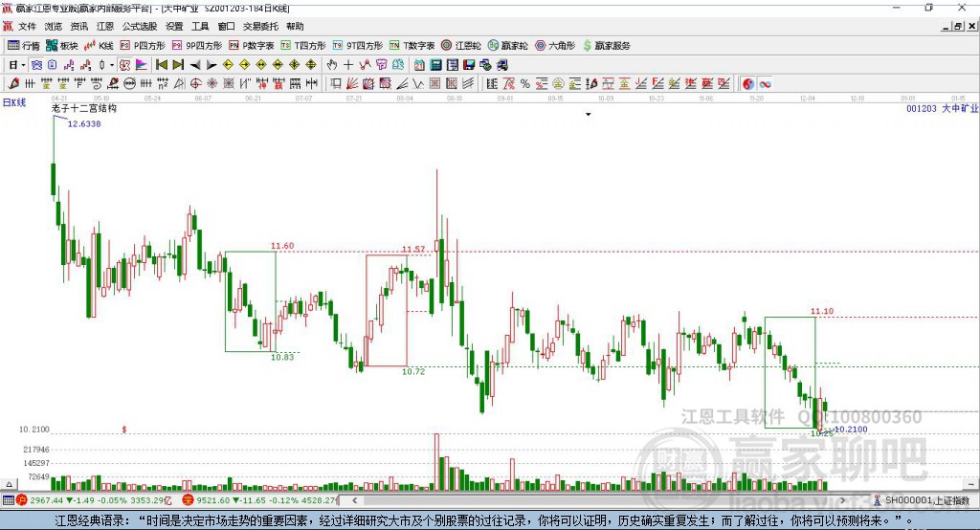Image resolution: width=980 pixels, height=530 pixels.
Task: Click the 行情 market quotes icon
Action: point(23,46)
